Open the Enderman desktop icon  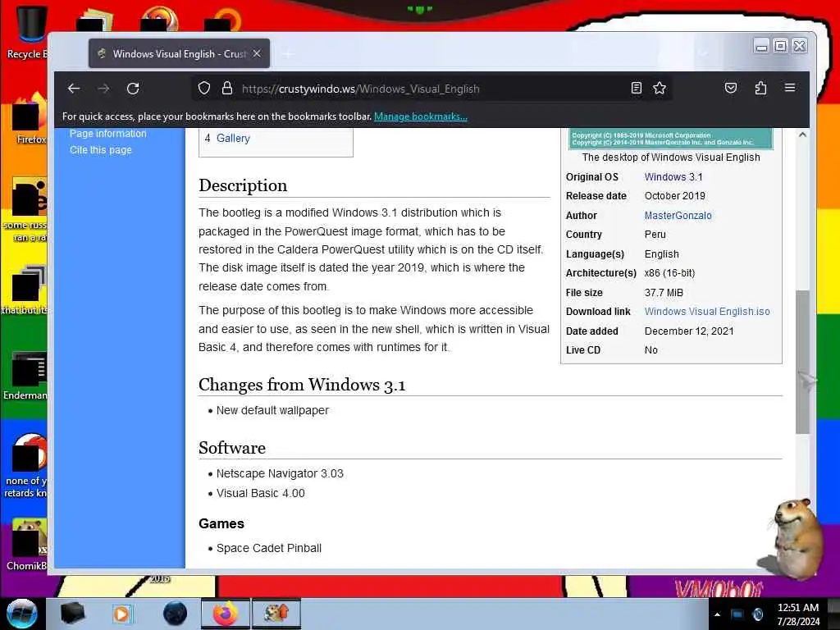coord(25,376)
